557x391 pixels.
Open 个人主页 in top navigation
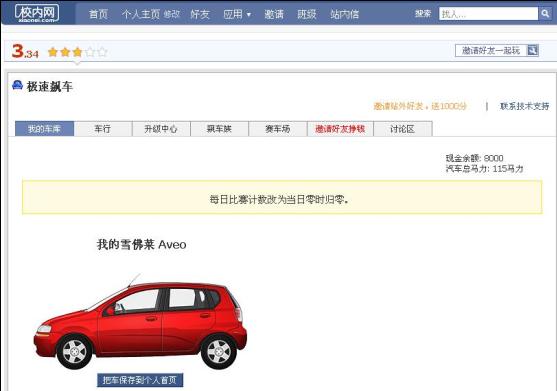(141, 14)
